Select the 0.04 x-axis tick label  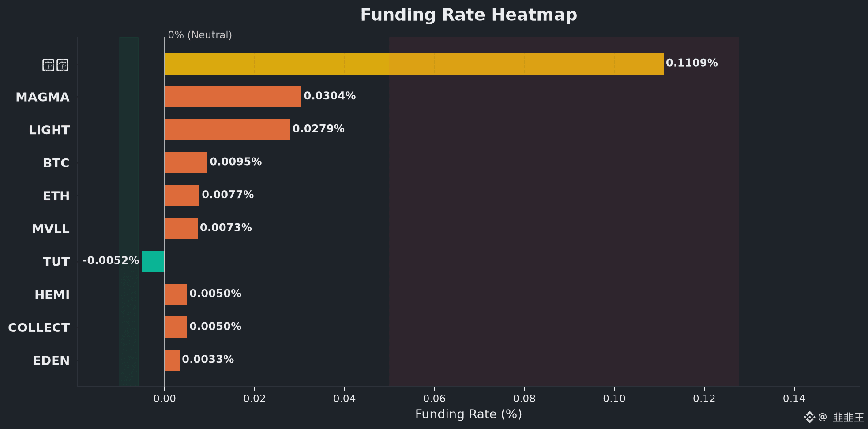coord(345,399)
